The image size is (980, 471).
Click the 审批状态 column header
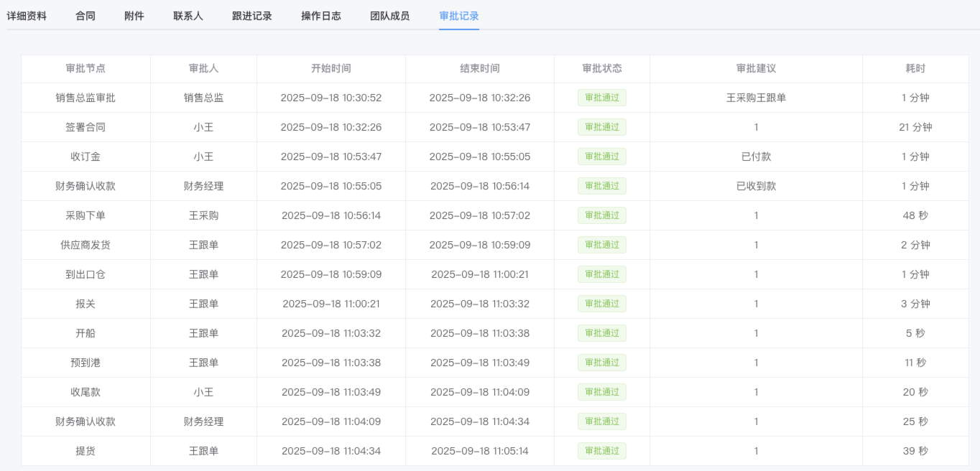[x=602, y=69]
